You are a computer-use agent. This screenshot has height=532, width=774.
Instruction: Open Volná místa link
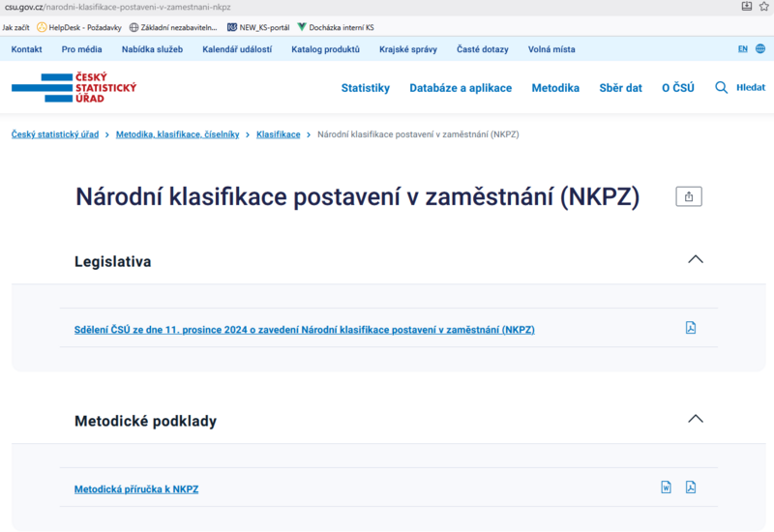click(551, 49)
